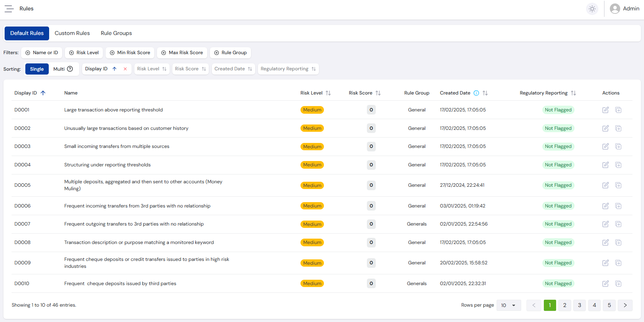Add Risk Level filter

point(84,53)
